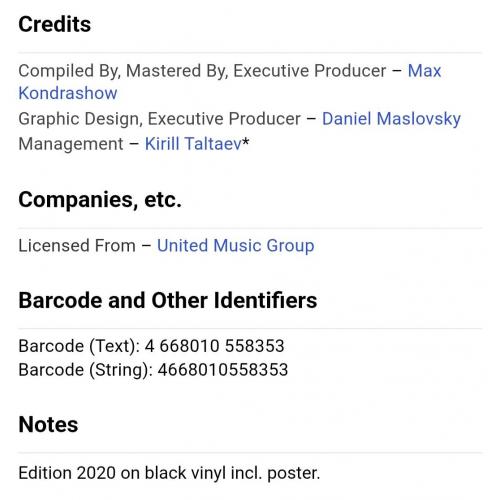The width and height of the screenshot is (500, 500).
Task: Click the 'Graphic Design, Executive Producer' role text
Action: click(x=159, y=119)
